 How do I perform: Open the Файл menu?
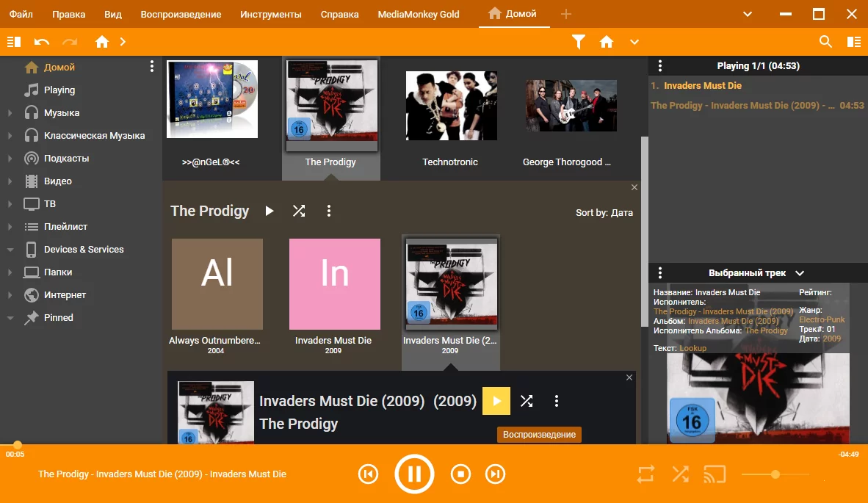[x=21, y=14]
